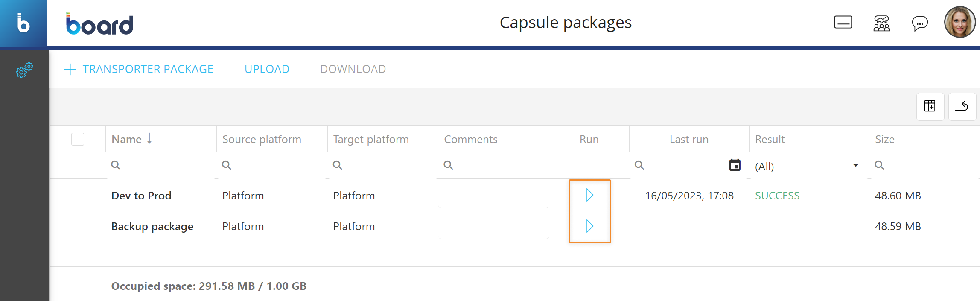The image size is (980, 301).
Task: Click the Size filter search field
Action: 924,165
